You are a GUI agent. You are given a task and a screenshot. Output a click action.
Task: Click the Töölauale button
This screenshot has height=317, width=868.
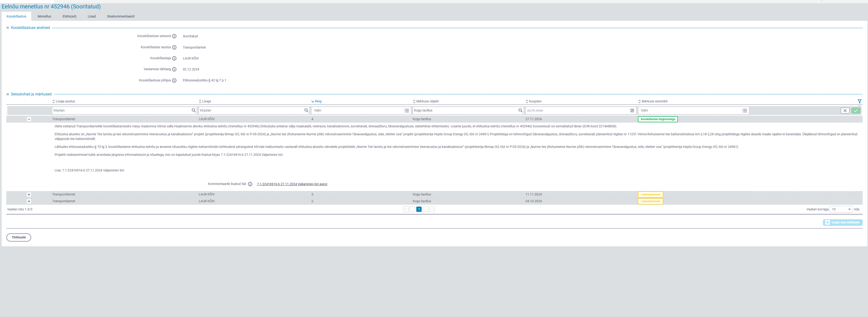pos(19,237)
